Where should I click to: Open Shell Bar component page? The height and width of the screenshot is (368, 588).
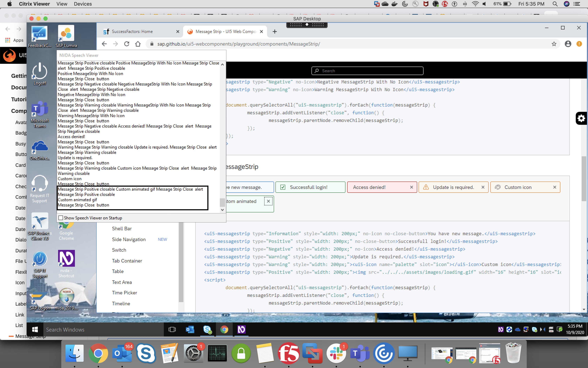pyautogui.click(x=122, y=229)
